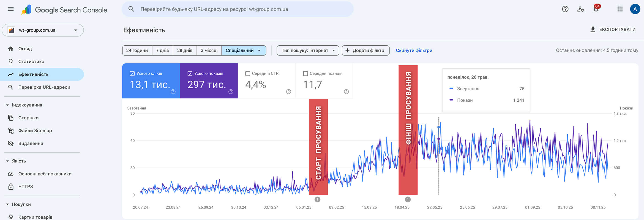Open notifications bell with 64 badge

596,9
